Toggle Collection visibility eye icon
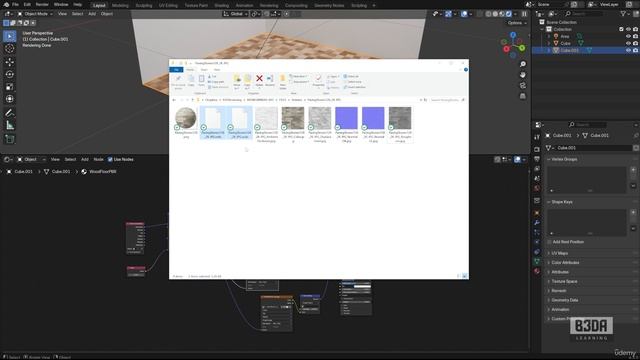The width and height of the screenshot is (640, 360). (x=628, y=29)
